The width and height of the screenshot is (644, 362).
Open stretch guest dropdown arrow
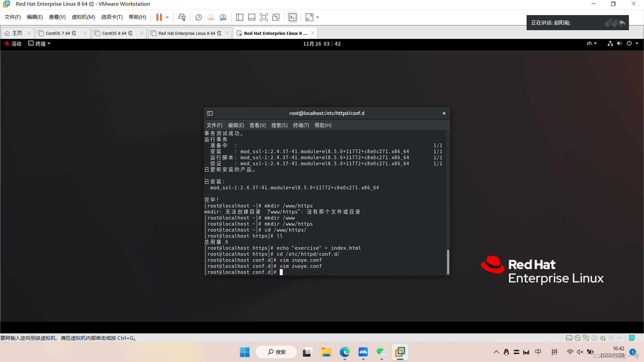tap(318, 17)
